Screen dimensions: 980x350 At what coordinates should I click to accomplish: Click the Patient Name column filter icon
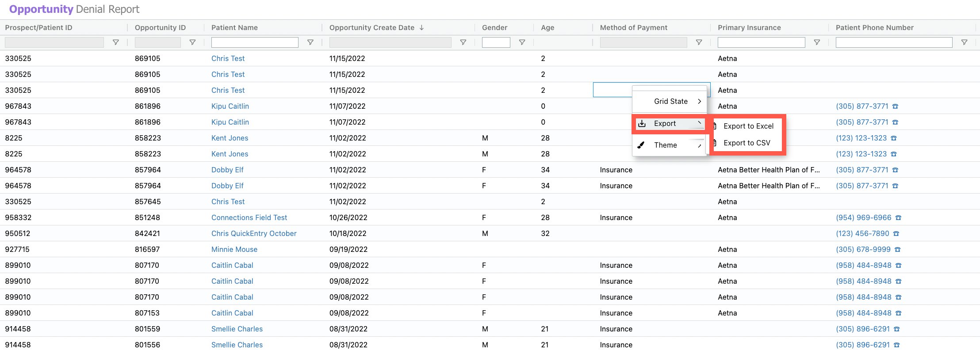(310, 42)
